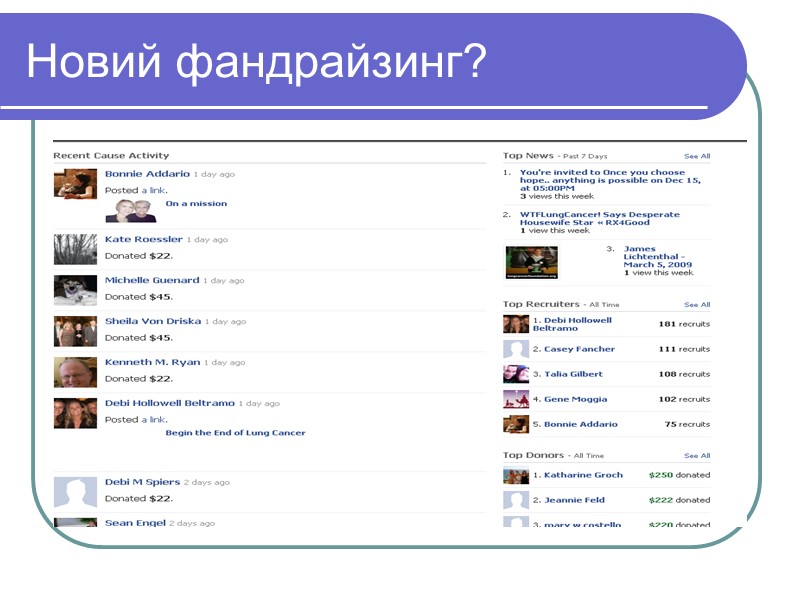800x600 pixels.
Task: Open recruiter Gene Moggia link
Action: click(x=576, y=399)
